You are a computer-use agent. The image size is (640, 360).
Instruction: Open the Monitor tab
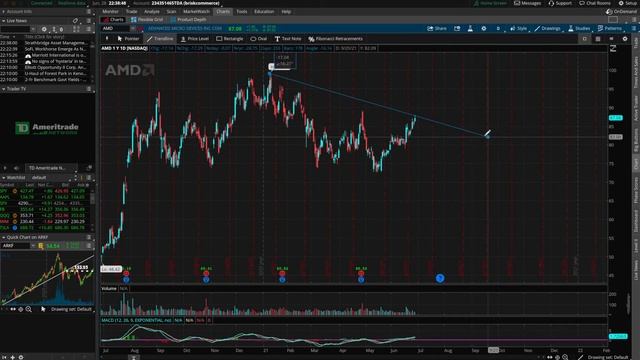click(x=111, y=11)
